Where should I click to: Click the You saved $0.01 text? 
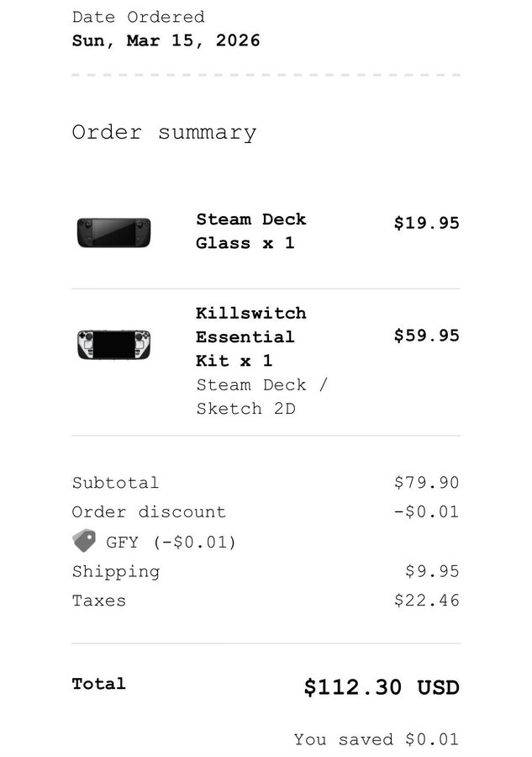[x=376, y=740]
